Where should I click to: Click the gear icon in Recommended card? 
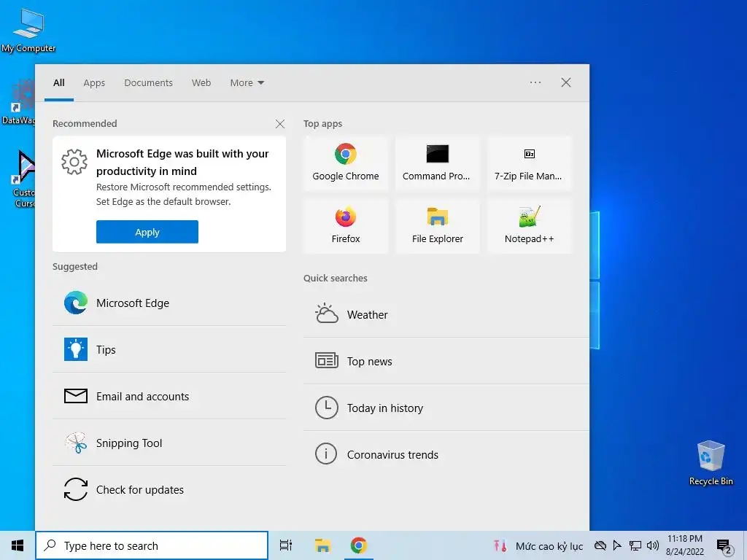[74, 162]
